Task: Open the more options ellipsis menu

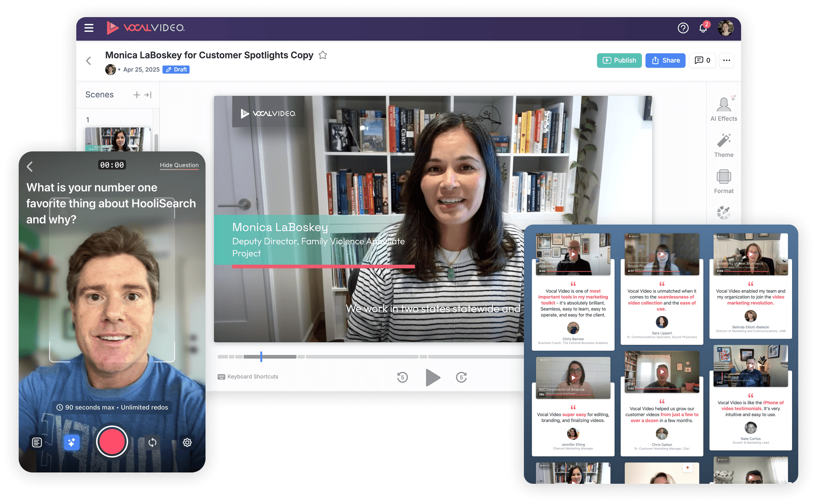Action: point(727,60)
